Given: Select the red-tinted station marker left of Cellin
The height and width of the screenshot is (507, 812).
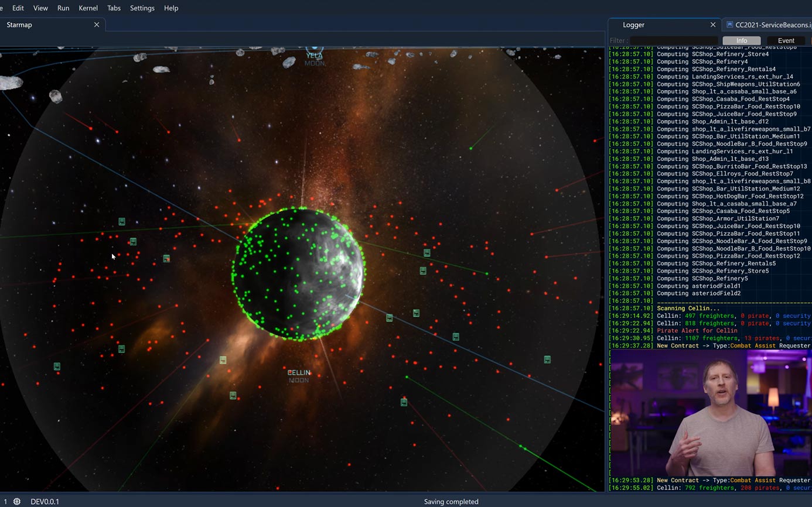Looking at the screenshot, I should click(166, 258).
